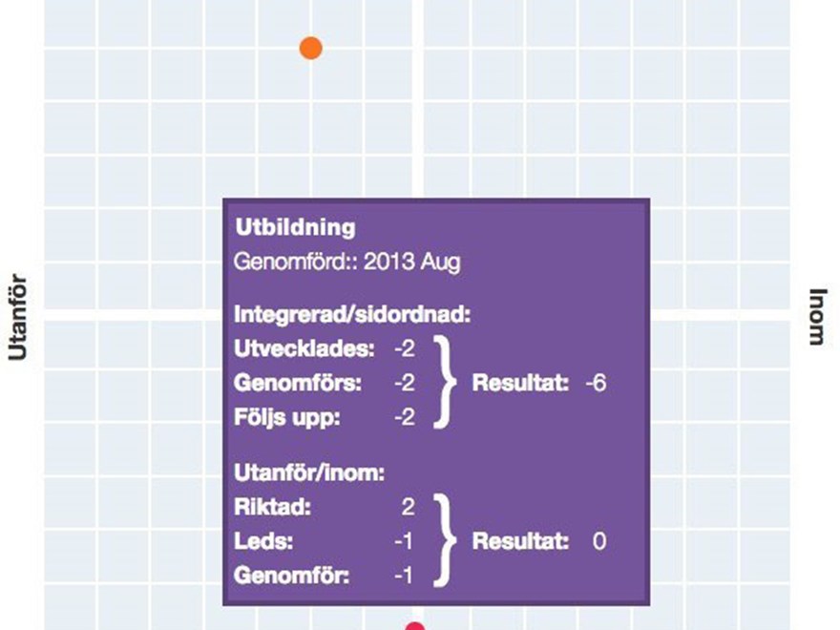Click the Utbildning tooltip title

295,227
